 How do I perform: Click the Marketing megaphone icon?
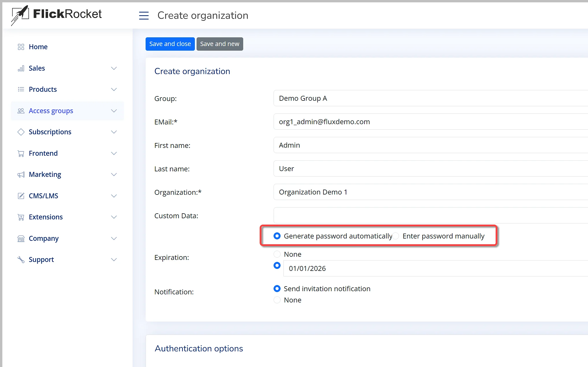coord(21,175)
